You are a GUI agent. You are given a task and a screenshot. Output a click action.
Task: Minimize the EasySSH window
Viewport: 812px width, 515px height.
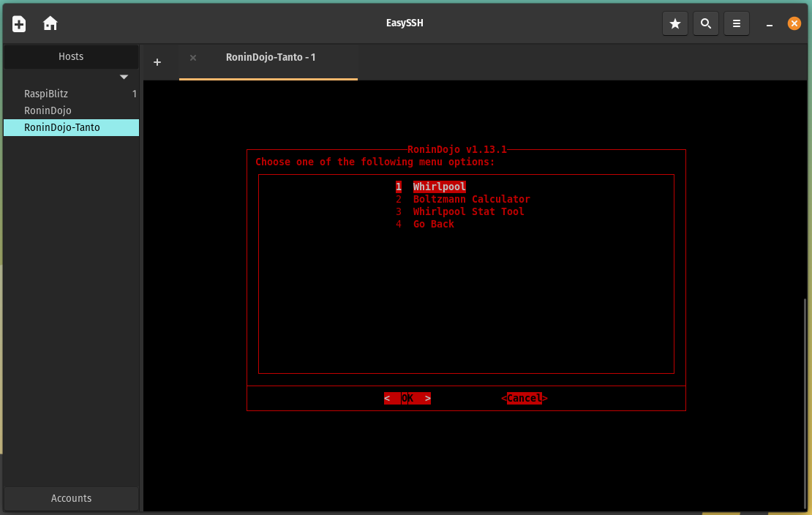tap(770, 24)
